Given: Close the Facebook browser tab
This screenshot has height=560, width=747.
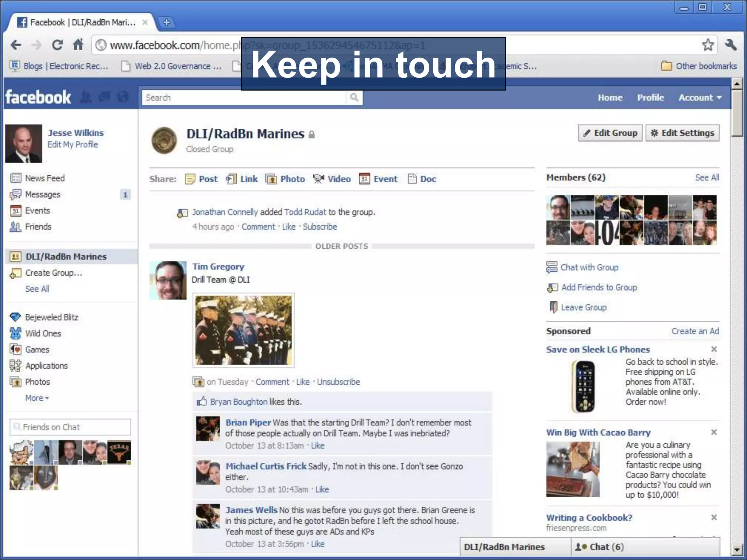Looking at the screenshot, I should (x=145, y=22).
